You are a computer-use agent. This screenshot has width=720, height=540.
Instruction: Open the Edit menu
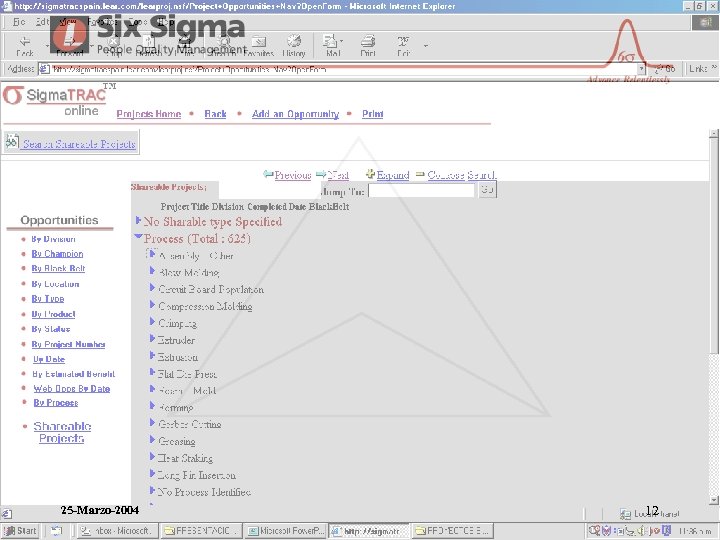pyautogui.click(x=42, y=22)
